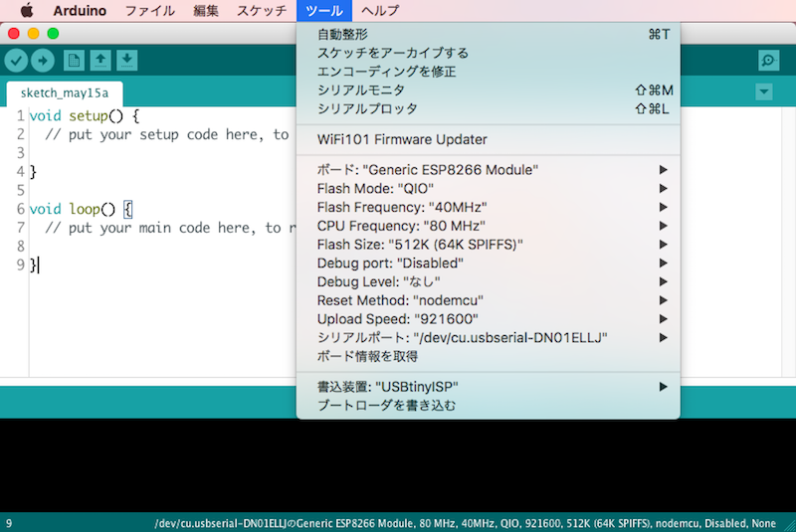796x532 pixels.
Task: Click code line 6 void loop()
Action: [82, 209]
